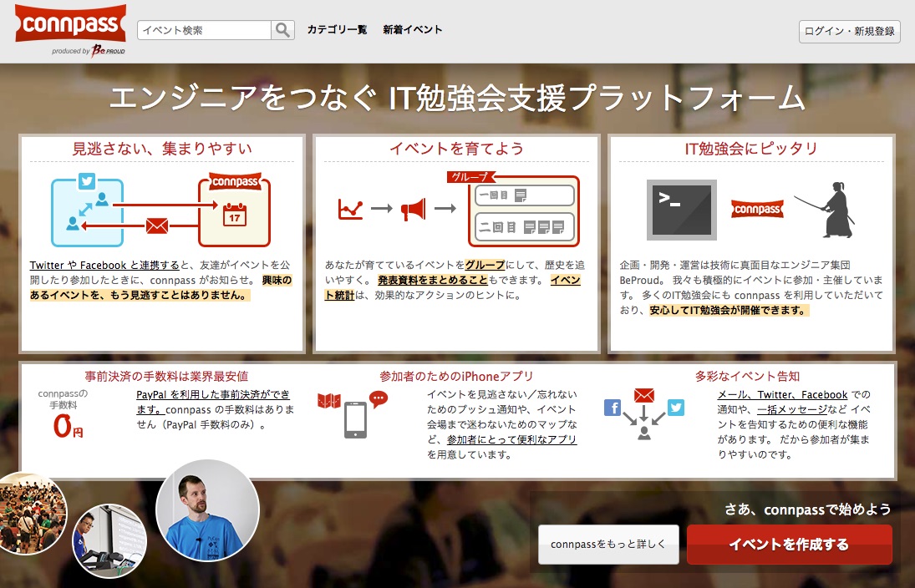Click the main headline エンジニアをつなぐ IT勉強会支援プラットフォーム

(458, 98)
